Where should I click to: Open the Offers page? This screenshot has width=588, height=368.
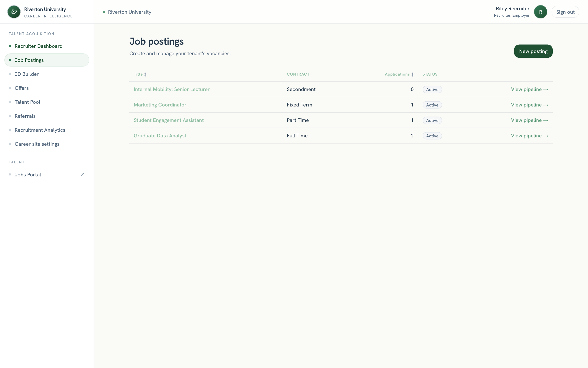(47, 88)
